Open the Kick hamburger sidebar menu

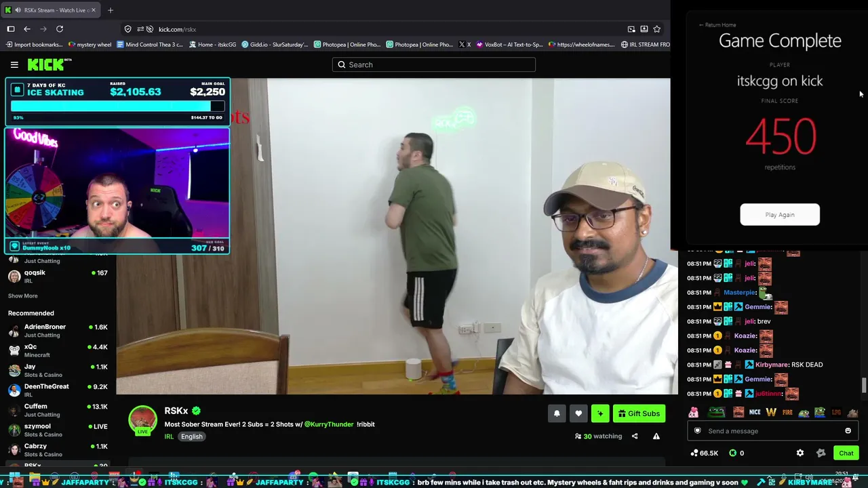(x=14, y=64)
